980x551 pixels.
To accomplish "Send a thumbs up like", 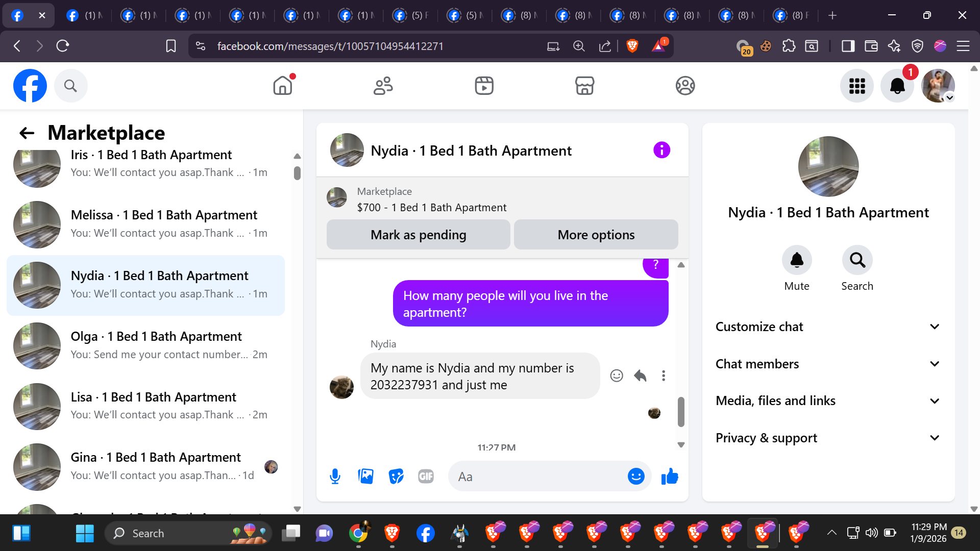I will click(x=669, y=477).
